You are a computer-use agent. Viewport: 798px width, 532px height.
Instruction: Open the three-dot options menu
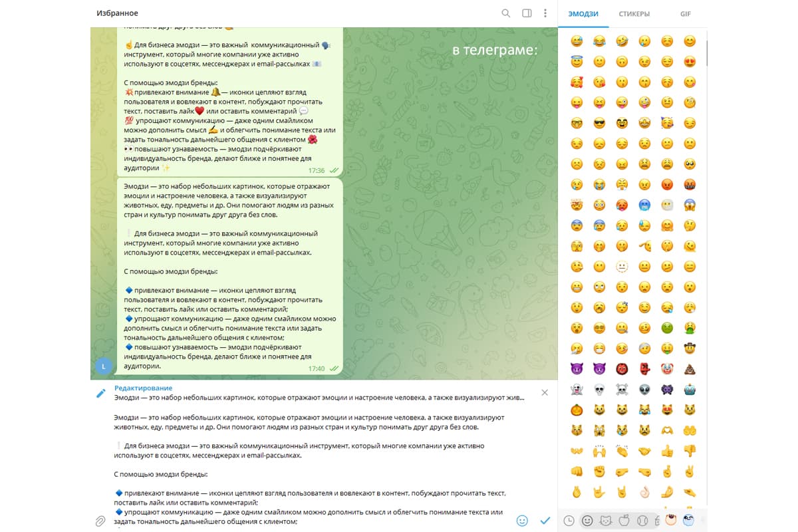[x=545, y=13]
